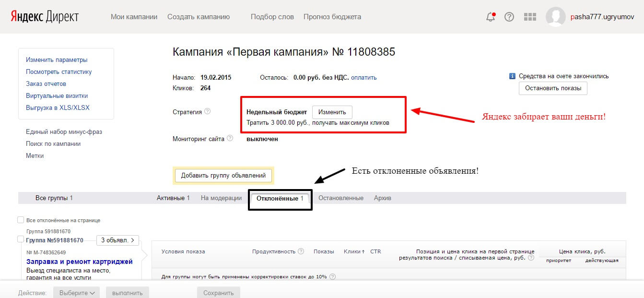This screenshot has width=644, height=298.
Task: Click help icon beside списываемая цена, руб.
Action: point(531,258)
